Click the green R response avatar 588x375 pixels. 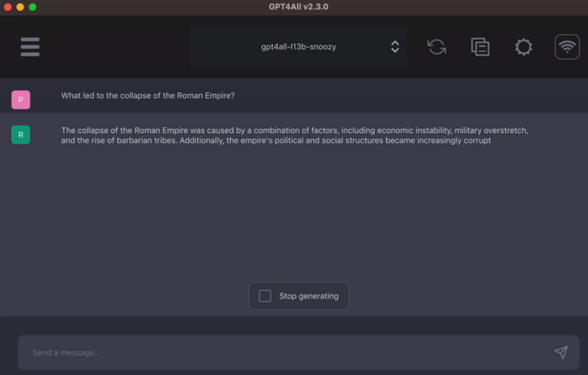(x=21, y=135)
